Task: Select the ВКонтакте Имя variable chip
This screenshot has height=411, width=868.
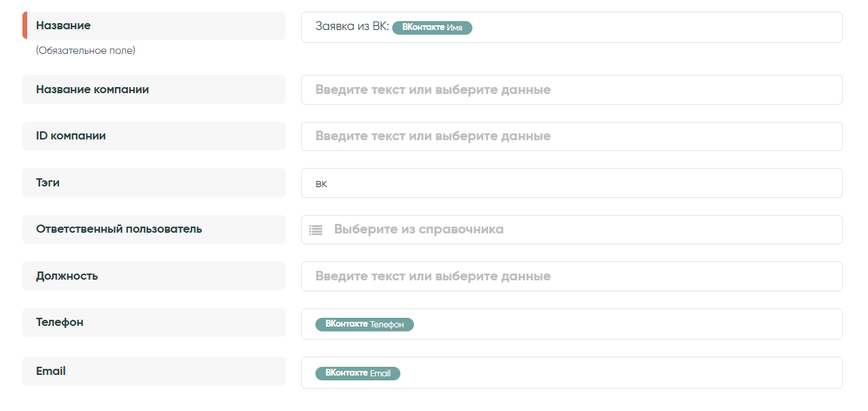Action: pos(432,27)
